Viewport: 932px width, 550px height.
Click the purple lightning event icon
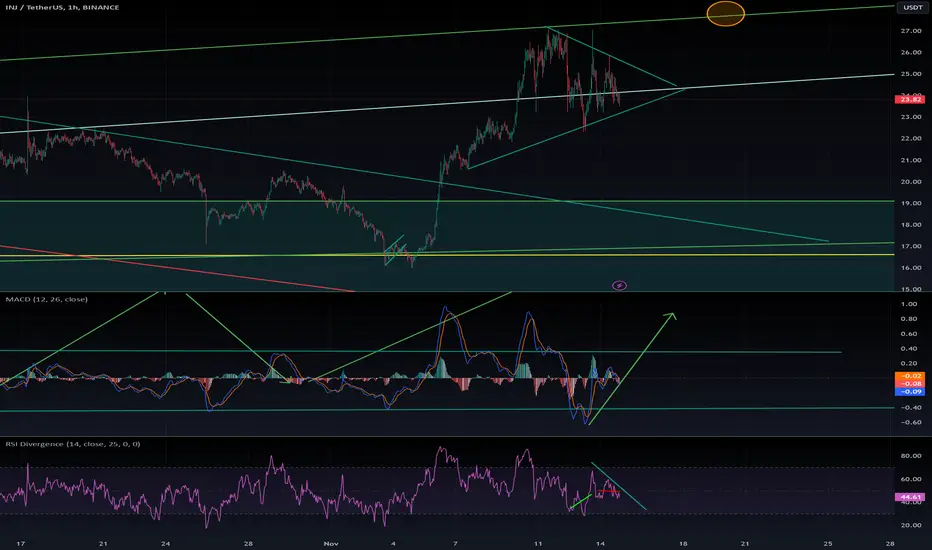[x=619, y=285]
